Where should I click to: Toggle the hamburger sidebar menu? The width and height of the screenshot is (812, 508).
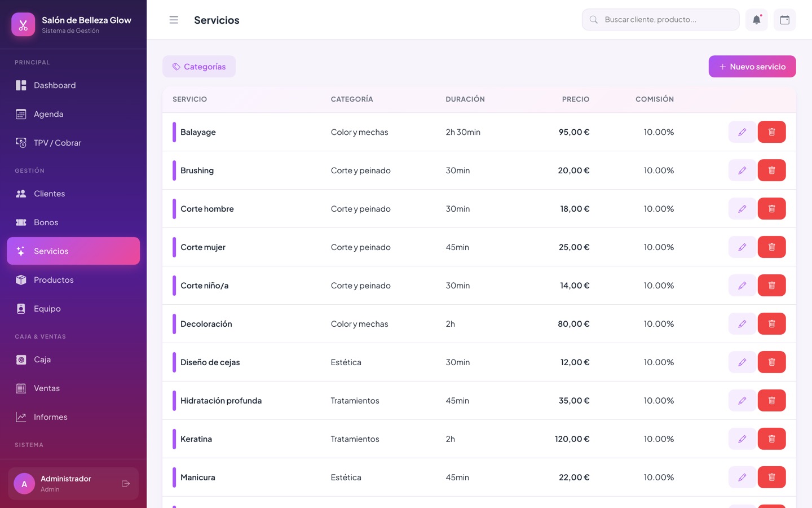(174, 20)
